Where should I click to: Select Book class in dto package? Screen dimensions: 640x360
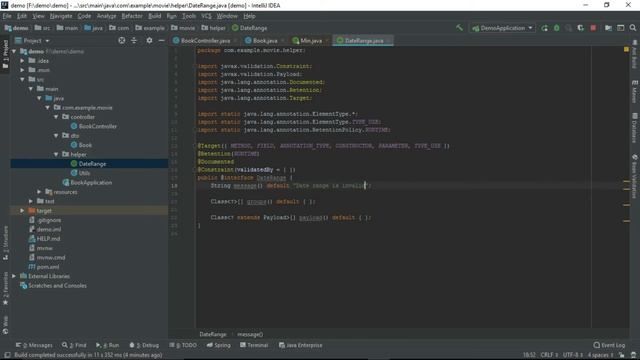click(81, 145)
